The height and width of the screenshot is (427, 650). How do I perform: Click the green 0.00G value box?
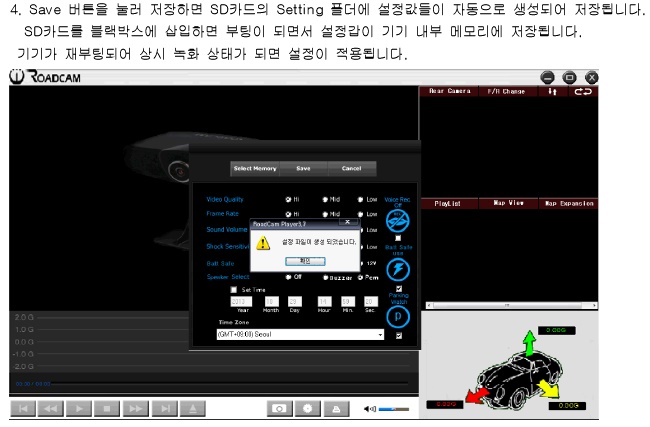(x=556, y=330)
